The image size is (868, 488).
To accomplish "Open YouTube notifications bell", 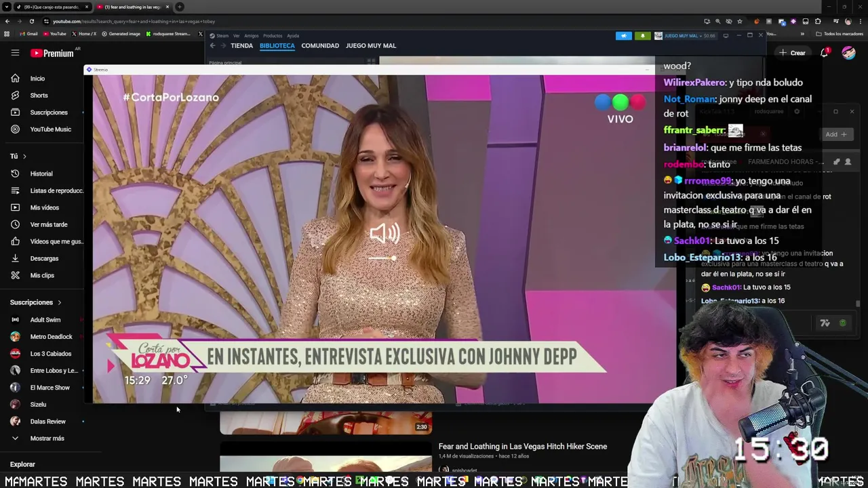I will coord(825,53).
